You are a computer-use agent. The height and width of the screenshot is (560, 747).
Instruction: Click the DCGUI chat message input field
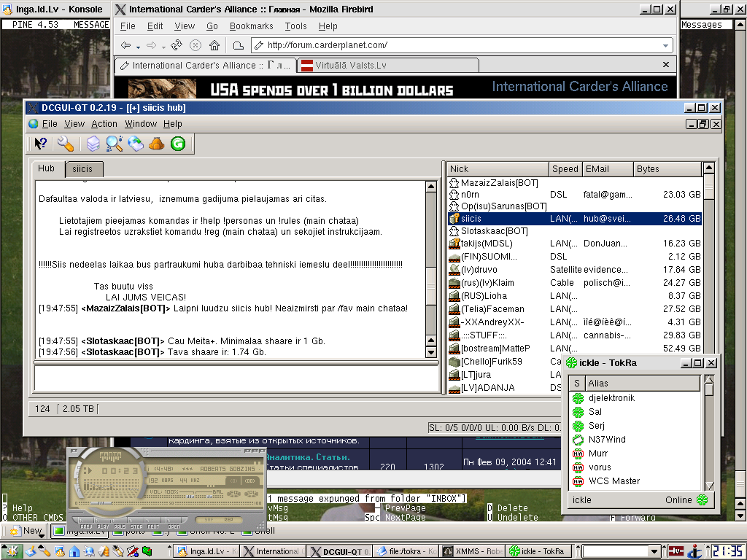pyautogui.click(x=236, y=378)
